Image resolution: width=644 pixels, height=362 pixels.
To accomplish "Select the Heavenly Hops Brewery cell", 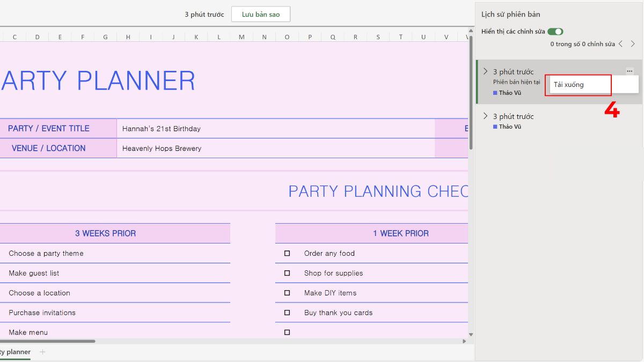I will [x=276, y=149].
